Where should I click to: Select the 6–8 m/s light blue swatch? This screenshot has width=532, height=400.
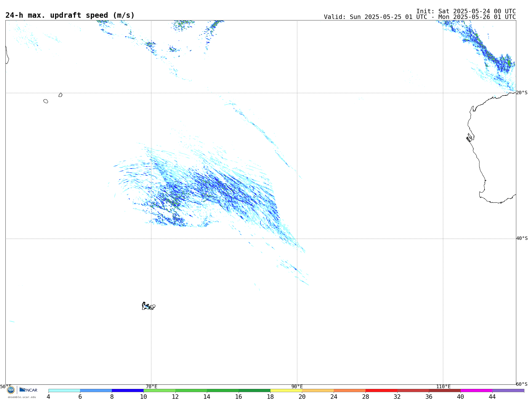pyautogui.click(x=96, y=390)
